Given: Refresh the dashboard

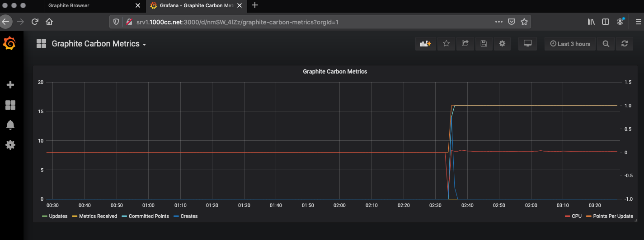Looking at the screenshot, I should [625, 44].
